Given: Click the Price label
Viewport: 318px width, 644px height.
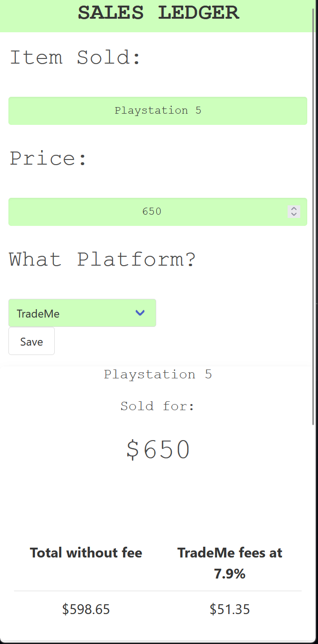Looking at the screenshot, I should 49,159.
